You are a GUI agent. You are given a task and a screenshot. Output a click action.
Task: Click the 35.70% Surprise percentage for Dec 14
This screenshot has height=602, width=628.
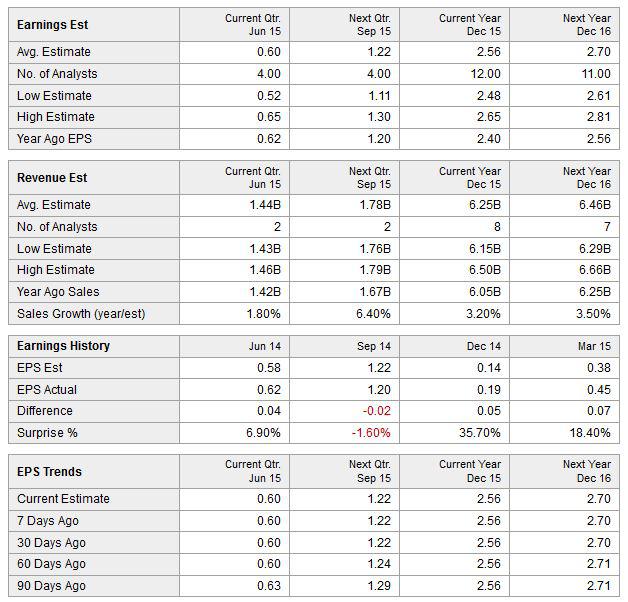coord(480,433)
